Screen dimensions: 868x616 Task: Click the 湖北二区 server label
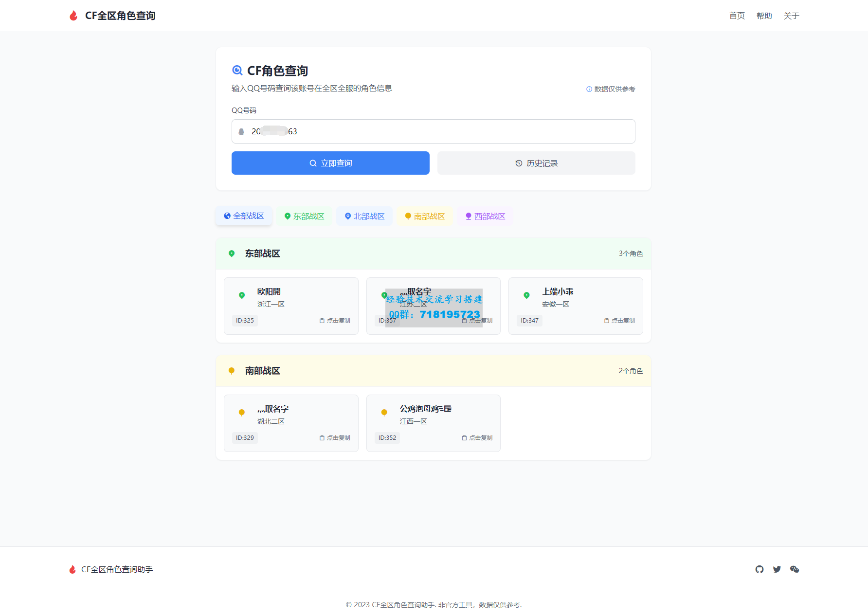point(271,421)
